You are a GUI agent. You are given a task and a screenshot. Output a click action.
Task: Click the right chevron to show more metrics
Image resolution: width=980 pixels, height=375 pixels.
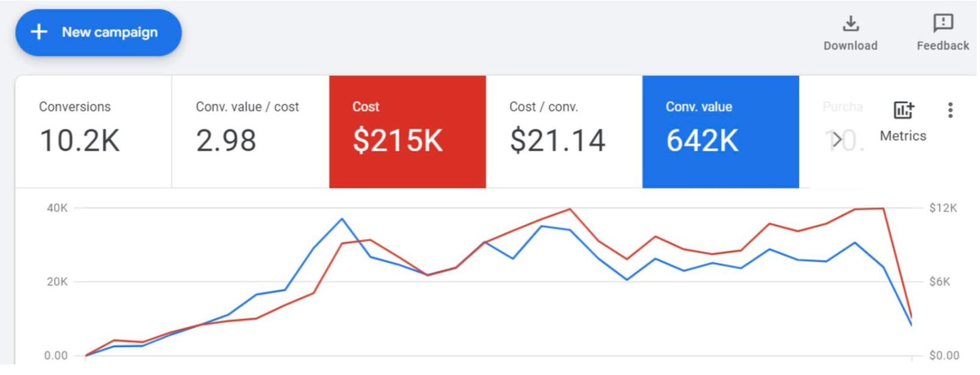pos(838,139)
